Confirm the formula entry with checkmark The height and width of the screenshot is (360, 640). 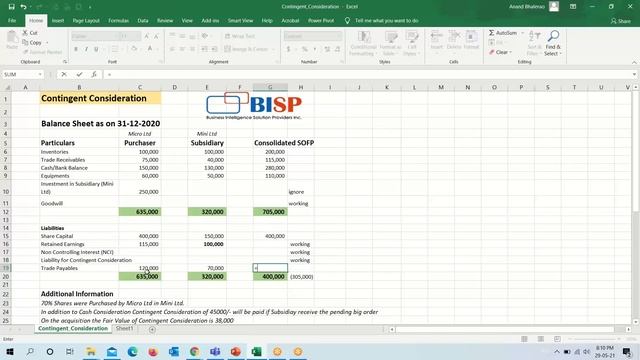79,74
